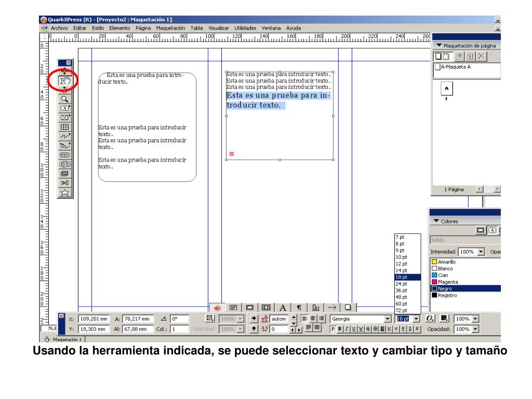The image size is (532, 399).
Task: Select the Table tool
Action: (64, 127)
